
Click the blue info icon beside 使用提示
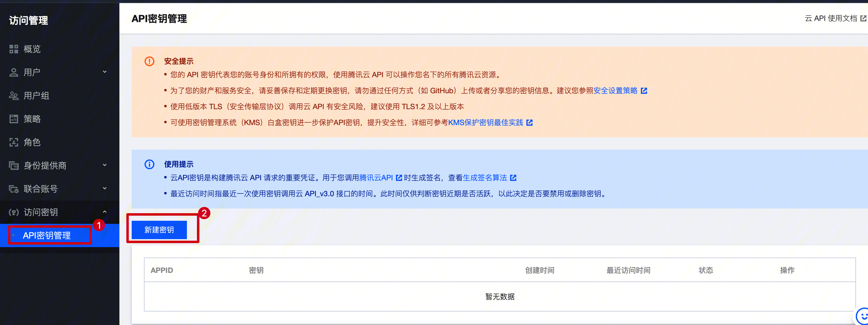coord(149,164)
